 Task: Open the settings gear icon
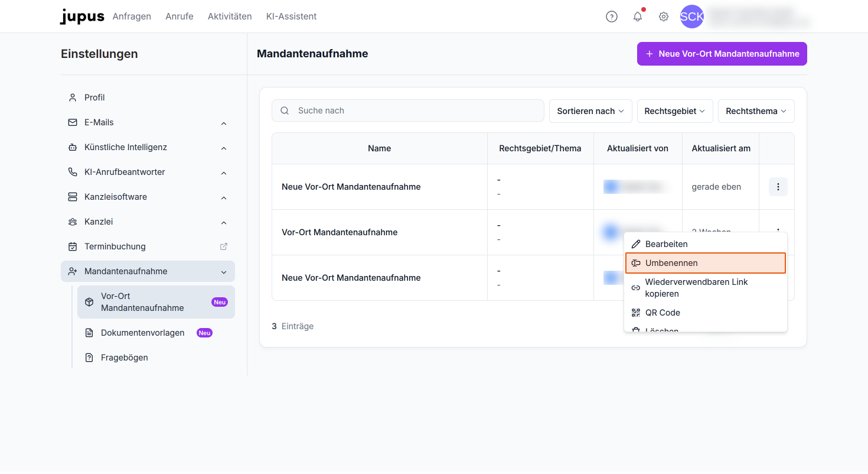[664, 17]
